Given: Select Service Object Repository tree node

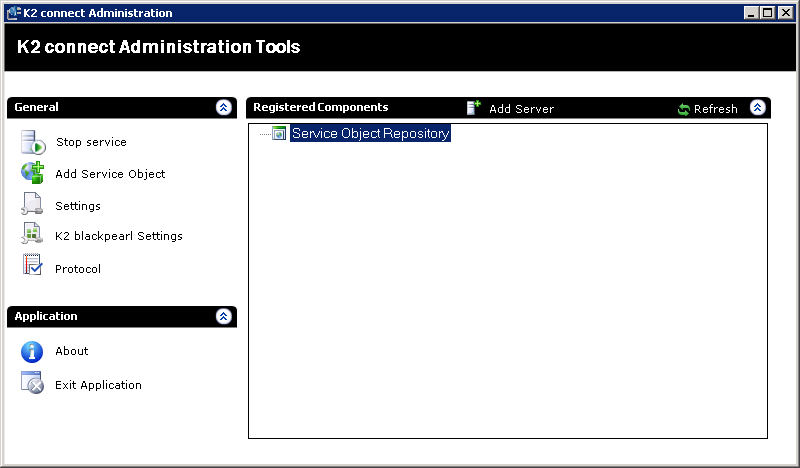Looking at the screenshot, I should point(370,133).
